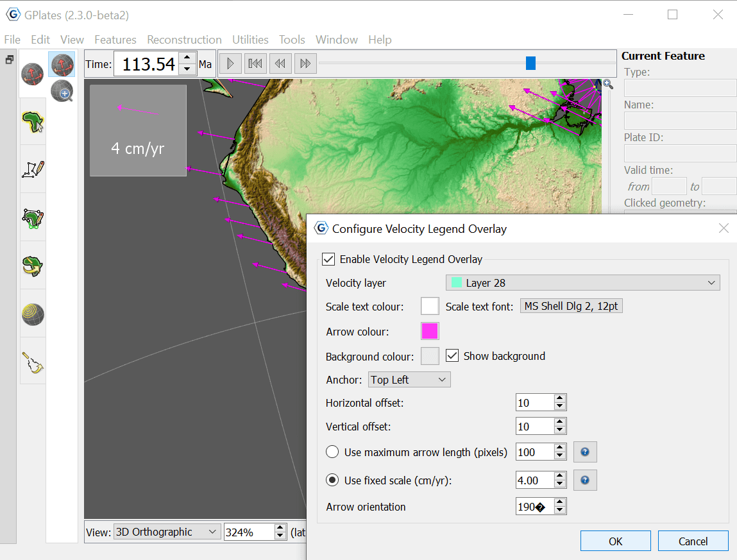
Task: Click OK to confirm legend settings
Action: pyautogui.click(x=615, y=541)
